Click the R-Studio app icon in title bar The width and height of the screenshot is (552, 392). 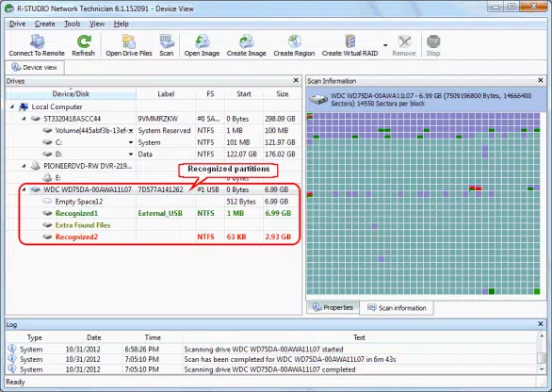(x=9, y=8)
